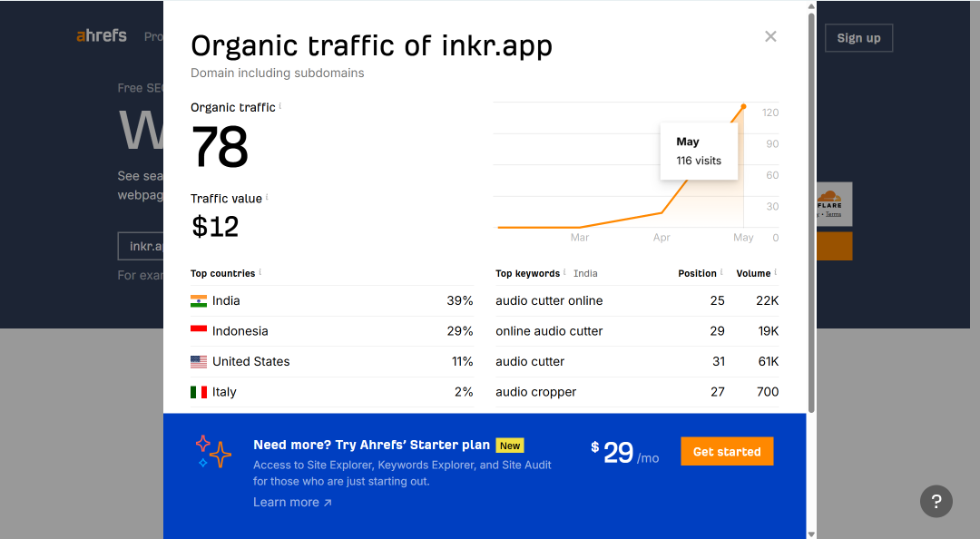Click position 27 value
This screenshot has height=539, width=980.
click(x=718, y=392)
